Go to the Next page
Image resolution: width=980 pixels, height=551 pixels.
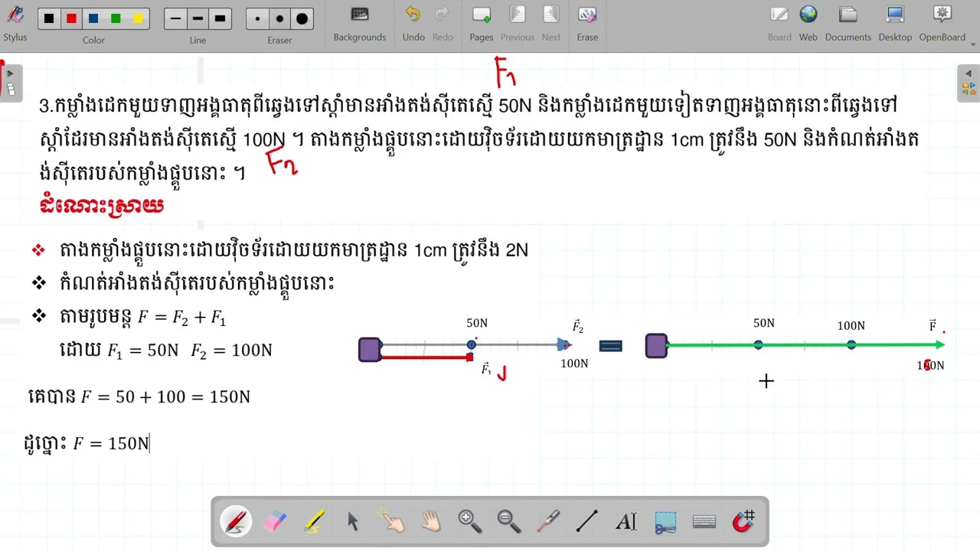click(551, 23)
